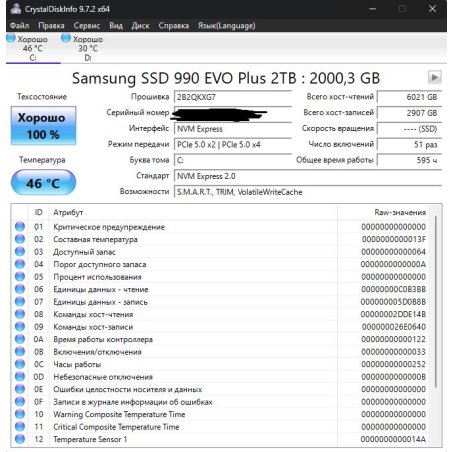
Task: Open the Вид menu
Action: pos(116,26)
